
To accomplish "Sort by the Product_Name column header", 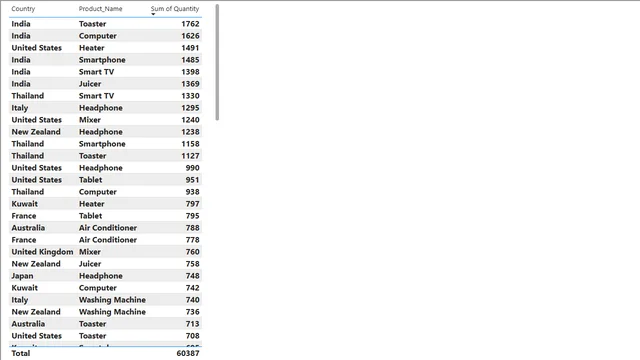I will 100,9.
